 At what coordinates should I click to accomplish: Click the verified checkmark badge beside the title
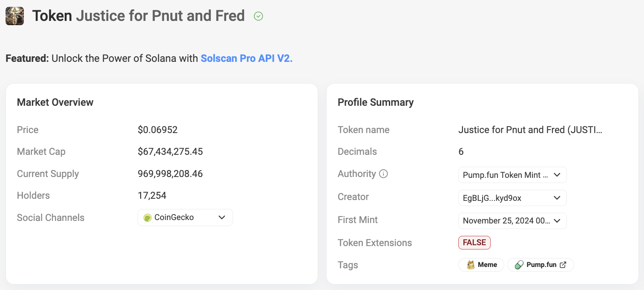tap(258, 16)
